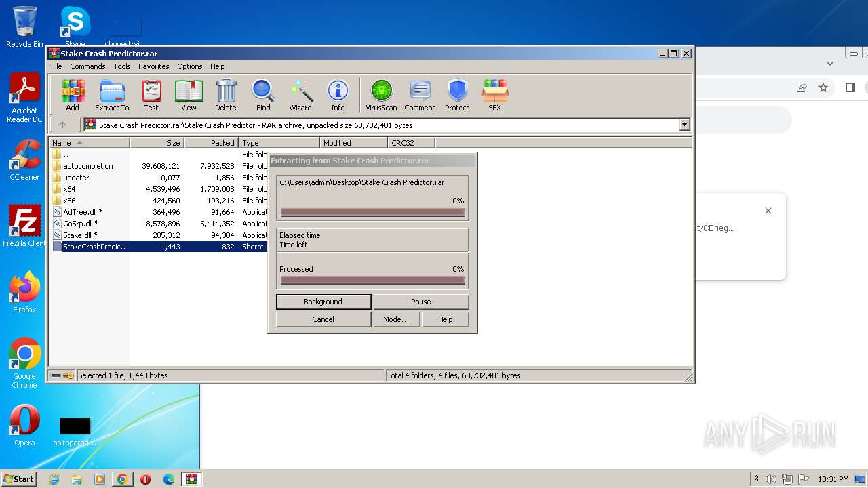Pause the extraction
This screenshot has height=488, width=868.
pyautogui.click(x=421, y=302)
